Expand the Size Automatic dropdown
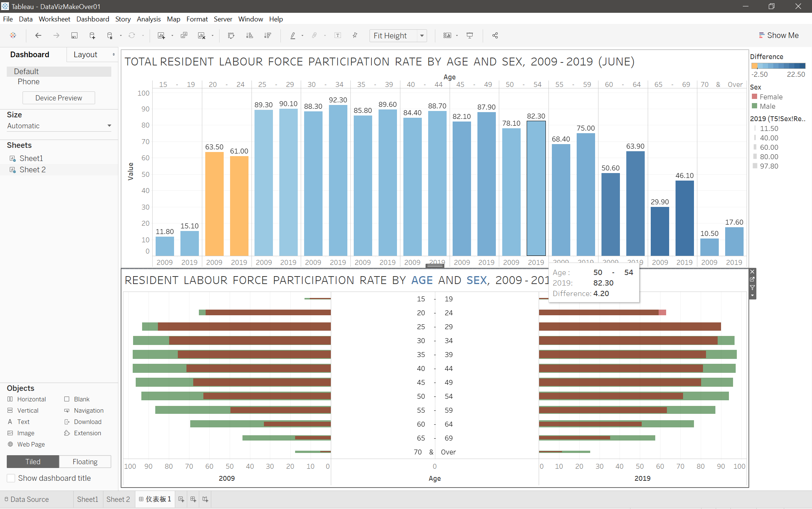Viewport: 812px width, 509px height. click(109, 126)
